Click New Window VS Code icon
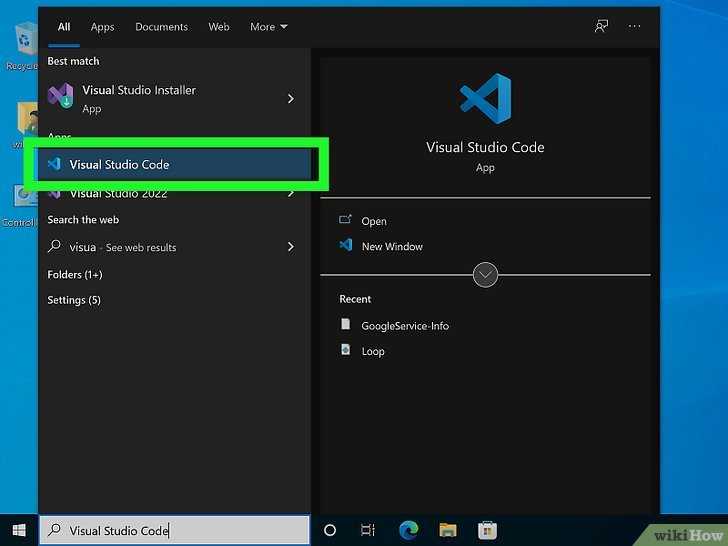Screen dimensions: 728x546 (x=346, y=245)
